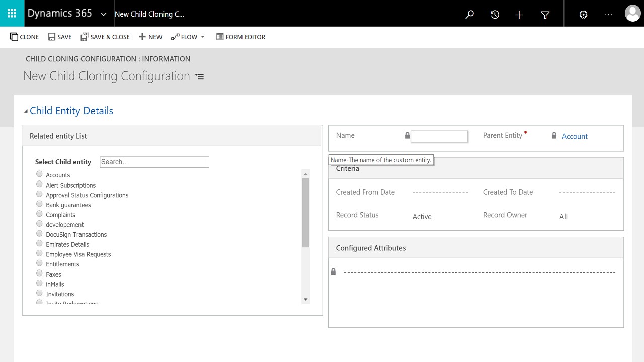Click the Record Owner All value
The image size is (644, 362).
coord(563,217)
